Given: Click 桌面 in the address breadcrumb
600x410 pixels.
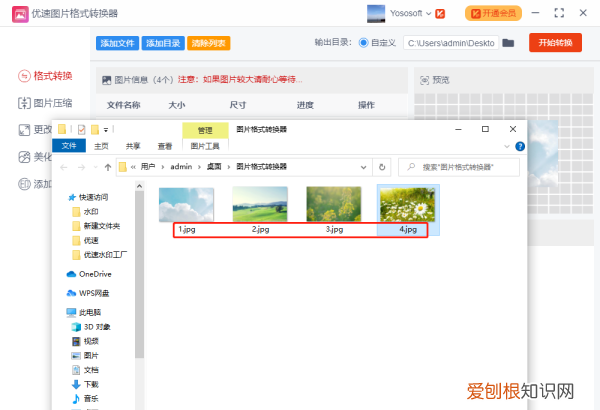Looking at the screenshot, I should point(214,167).
